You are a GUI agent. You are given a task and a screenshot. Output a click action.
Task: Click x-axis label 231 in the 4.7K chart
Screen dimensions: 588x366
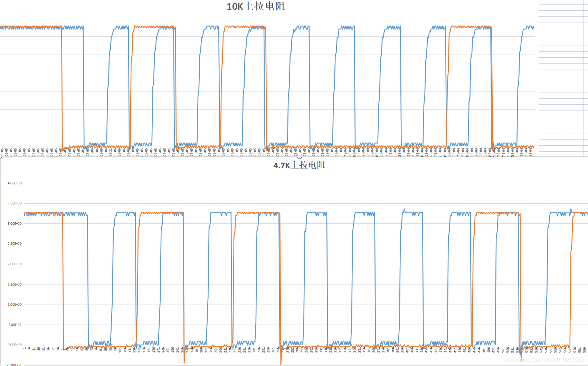(x=245, y=349)
